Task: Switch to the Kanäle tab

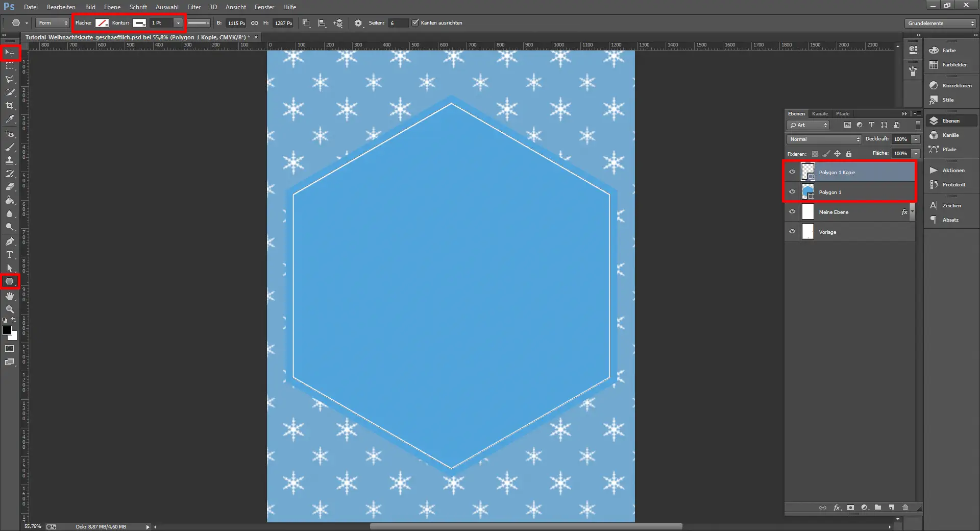Action: click(x=820, y=113)
